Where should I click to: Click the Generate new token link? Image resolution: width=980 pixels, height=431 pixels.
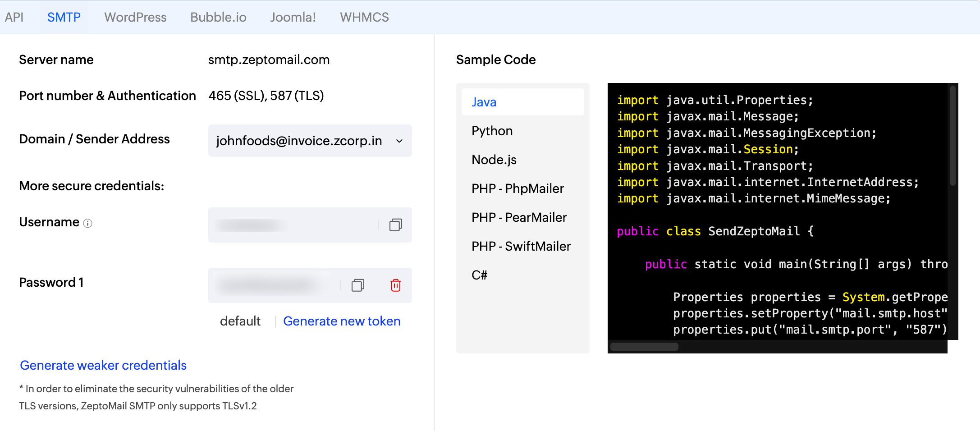click(341, 321)
